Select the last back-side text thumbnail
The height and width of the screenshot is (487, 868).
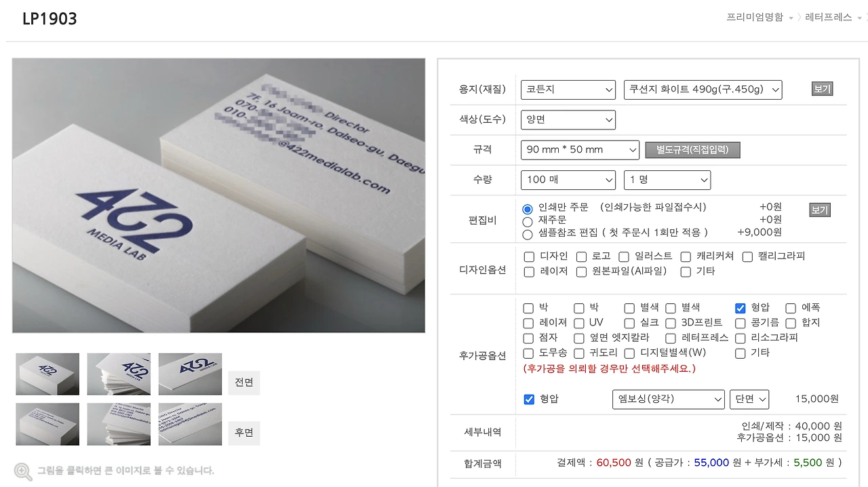(190, 425)
